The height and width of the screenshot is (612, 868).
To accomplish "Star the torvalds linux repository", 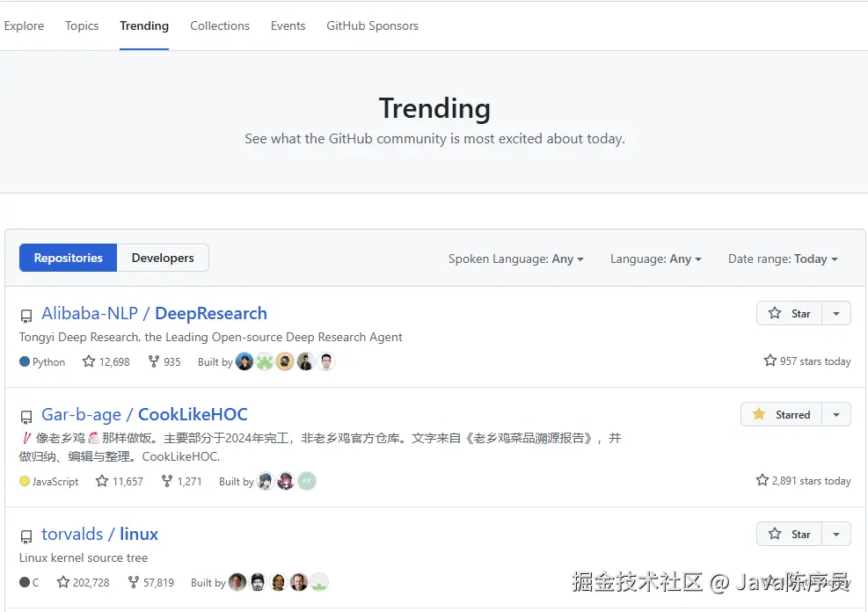I will click(790, 534).
